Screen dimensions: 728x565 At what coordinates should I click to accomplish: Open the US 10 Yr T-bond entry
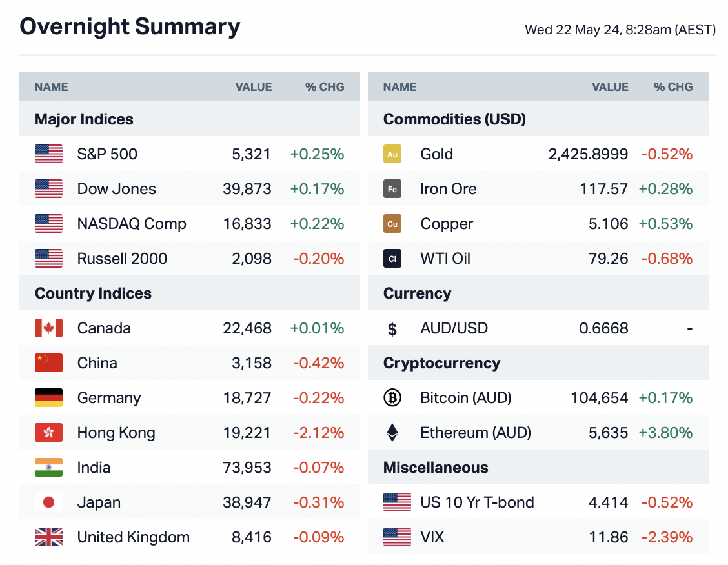[477, 502]
